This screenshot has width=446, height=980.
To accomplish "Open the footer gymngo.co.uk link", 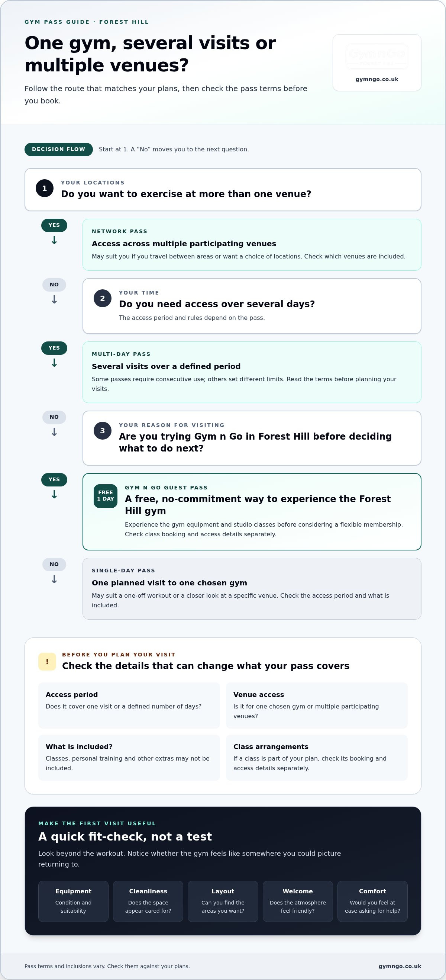I will pos(400,966).
